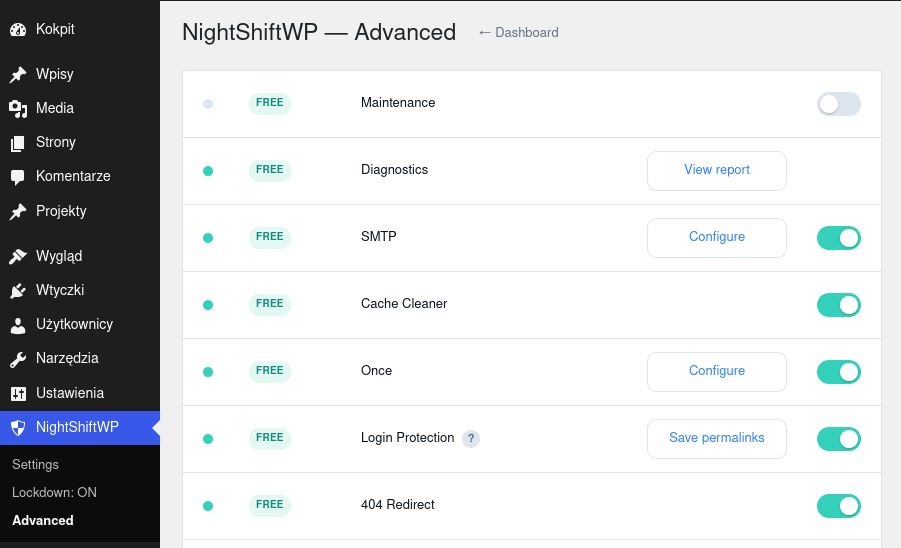Open the Komentarze speech bubble icon
This screenshot has height=548, width=901.
tap(18, 177)
